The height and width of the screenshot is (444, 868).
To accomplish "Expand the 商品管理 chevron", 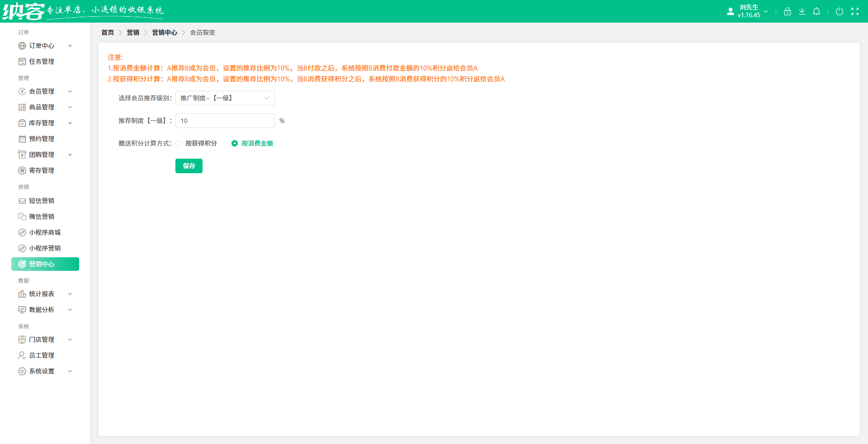I will coord(70,107).
